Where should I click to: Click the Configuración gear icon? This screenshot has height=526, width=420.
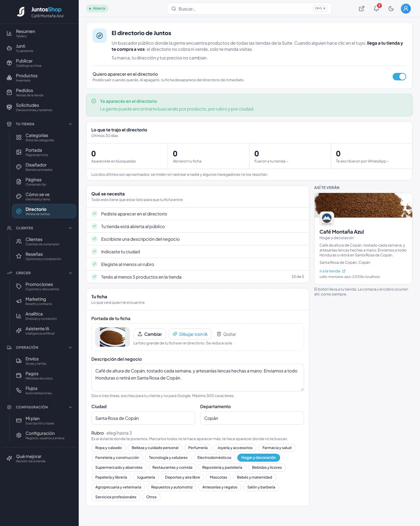[19, 435]
